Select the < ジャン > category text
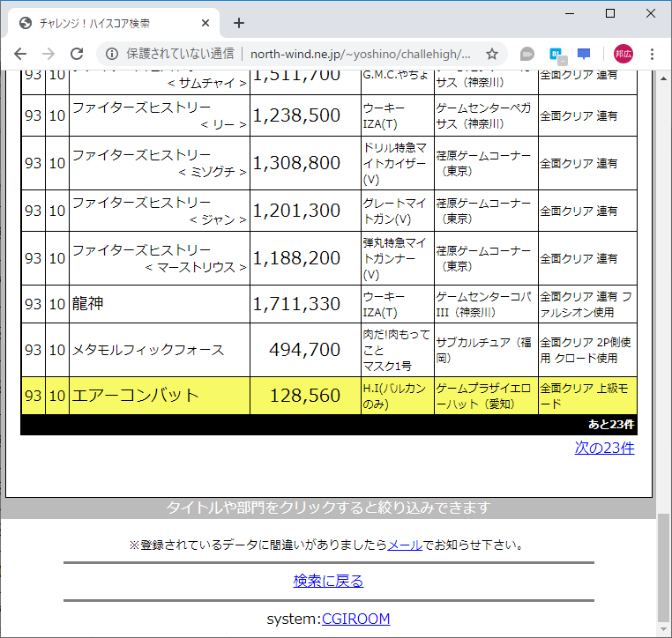The width and height of the screenshot is (672, 638). [x=218, y=219]
